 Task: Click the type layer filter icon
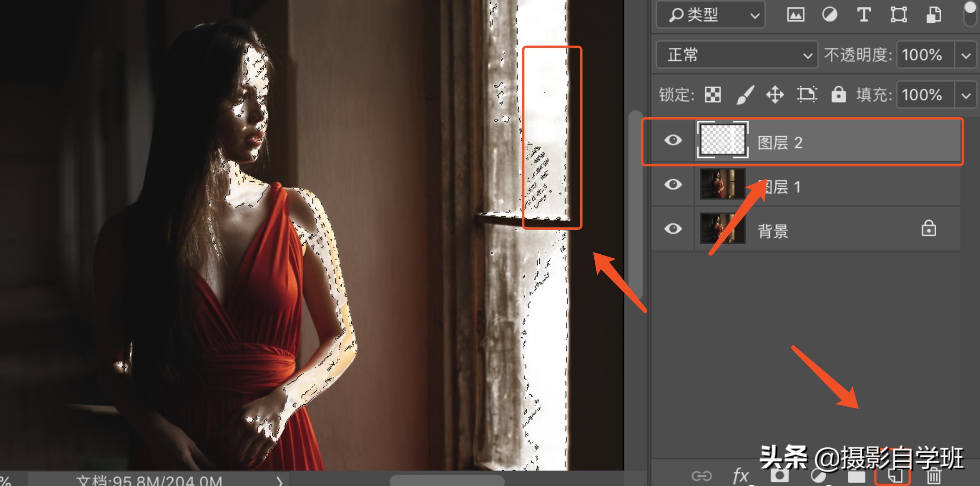pyautogui.click(x=864, y=15)
